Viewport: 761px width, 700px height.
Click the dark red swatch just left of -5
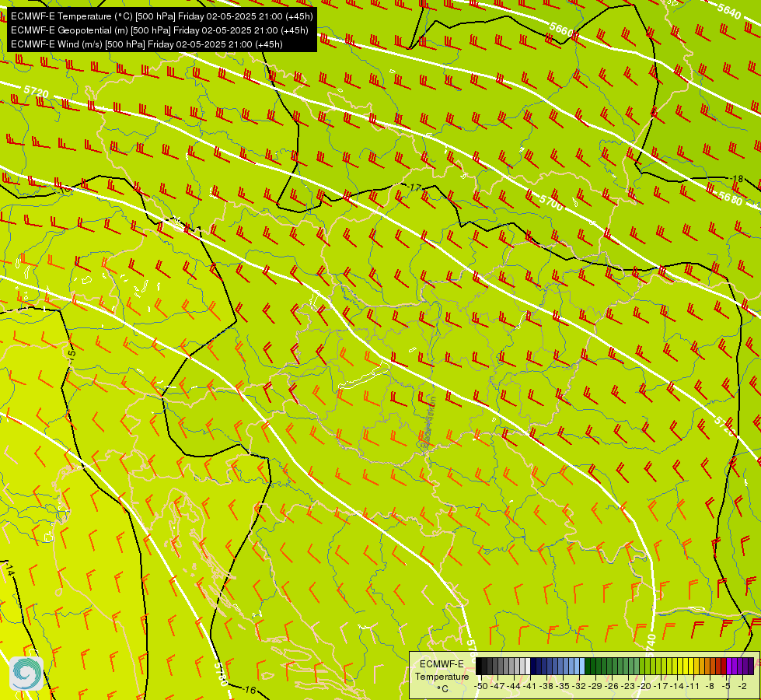pos(724,666)
